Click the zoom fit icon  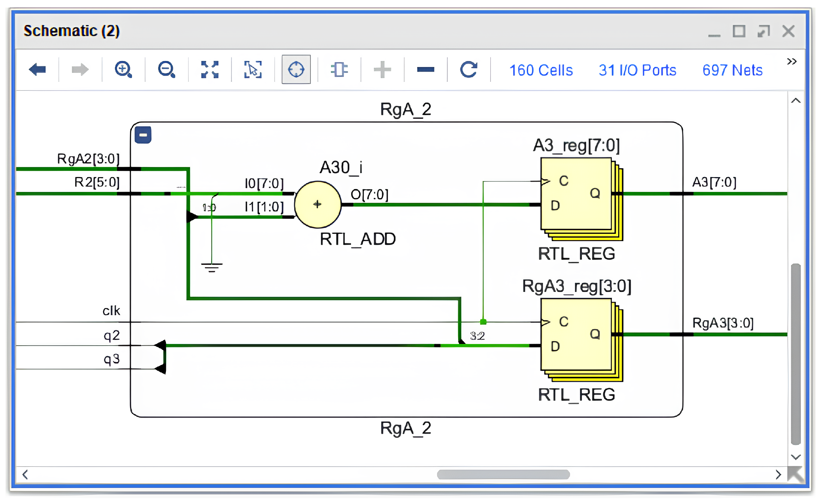(209, 70)
